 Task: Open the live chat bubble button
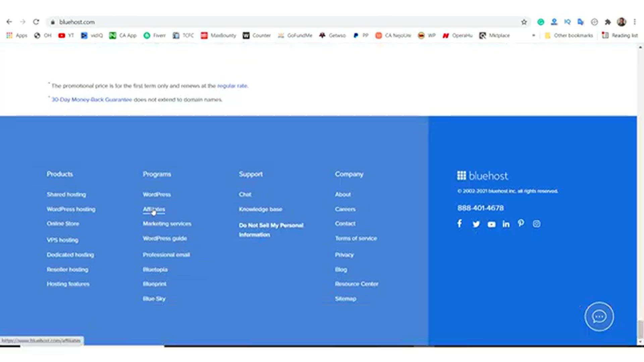tap(599, 316)
